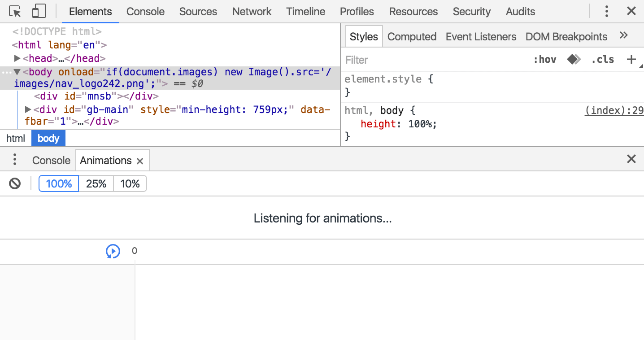Show more Styles sidebar tabs

[x=623, y=36]
